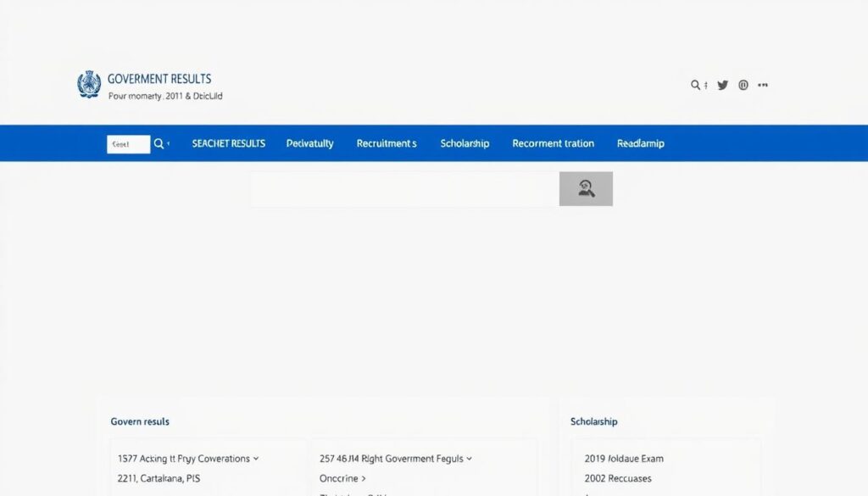Click the Goverment Results emblem logo
Viewport: 868px width, 496px height.
tap(89, 85)
